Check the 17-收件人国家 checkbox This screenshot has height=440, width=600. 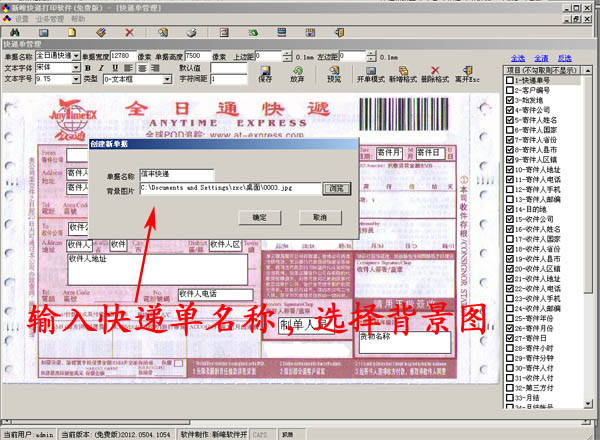(x=510, y=239)
